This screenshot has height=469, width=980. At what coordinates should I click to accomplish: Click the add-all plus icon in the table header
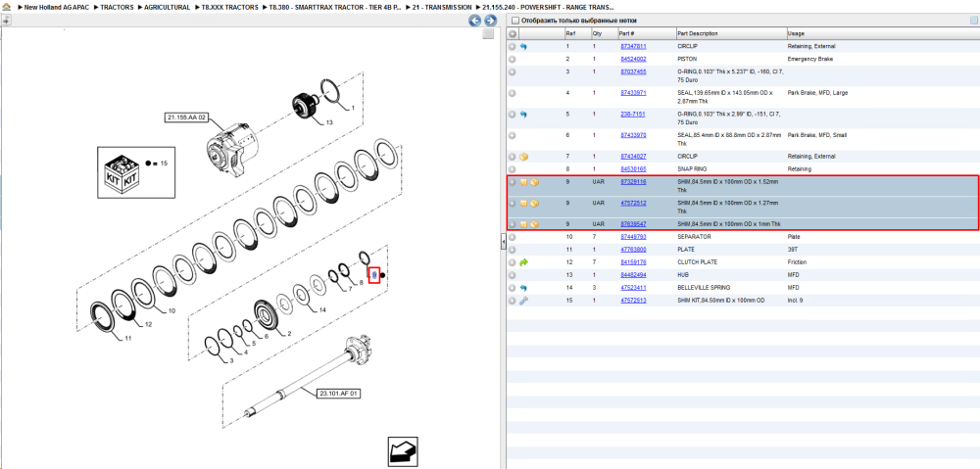[513, 33]
